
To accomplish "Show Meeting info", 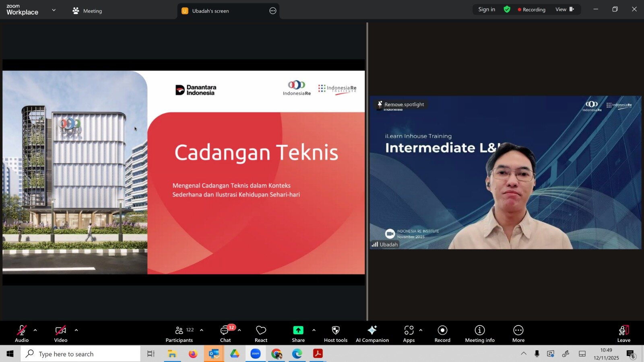I will (x=479, y=334).
